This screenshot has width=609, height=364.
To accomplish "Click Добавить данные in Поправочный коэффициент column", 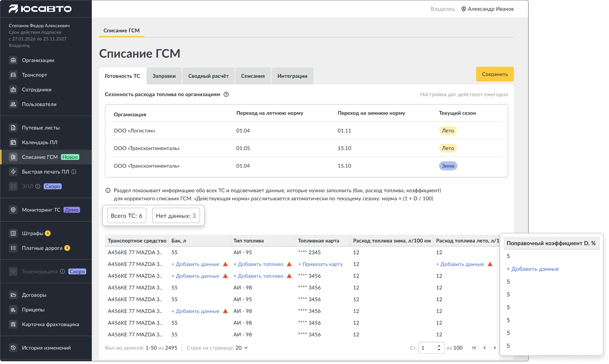I will (533, 269).
